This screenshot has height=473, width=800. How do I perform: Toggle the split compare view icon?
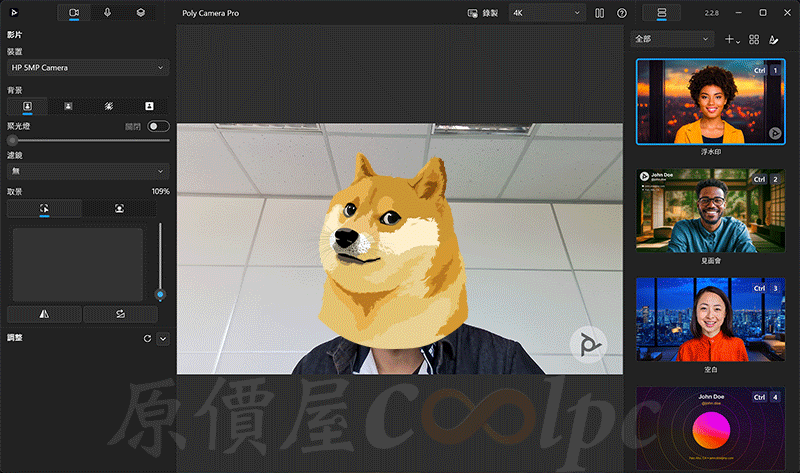point(599,13)
